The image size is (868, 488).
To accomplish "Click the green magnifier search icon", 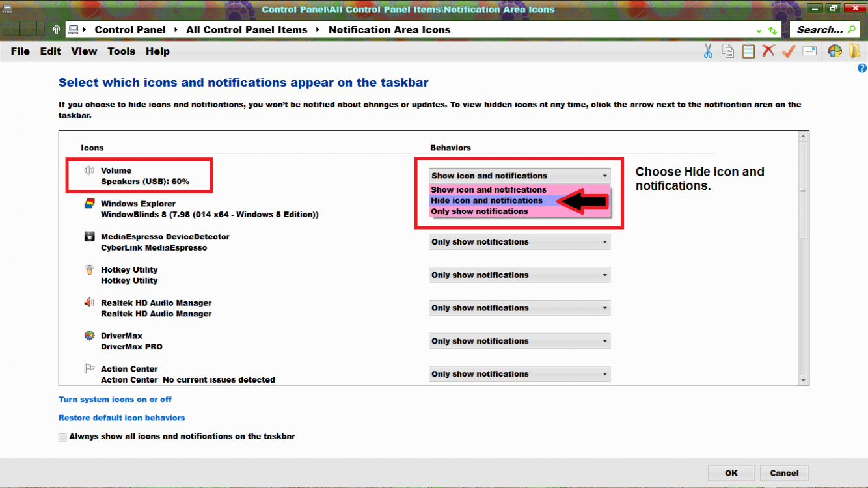I will [852, 29].
